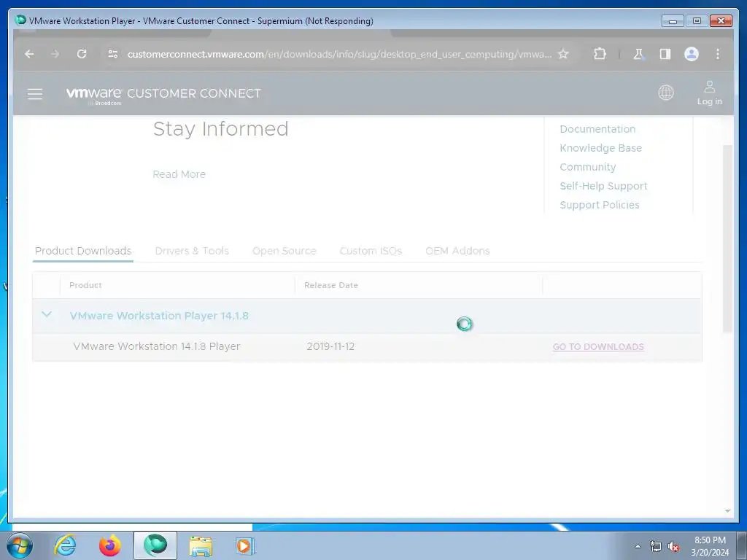The image size is (747, 560).
Task: Open the Extensions puzzle icon
Action: coord(600,54)
